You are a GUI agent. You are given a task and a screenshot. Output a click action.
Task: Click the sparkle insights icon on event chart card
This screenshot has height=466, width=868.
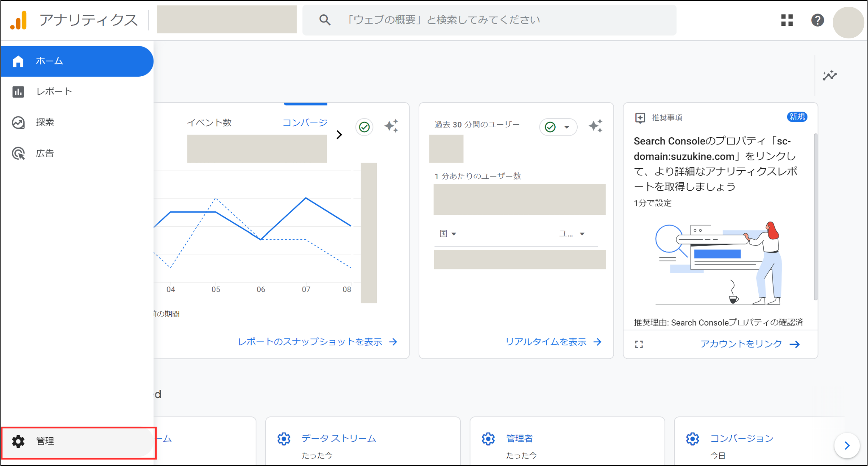[x=391, y=126]
